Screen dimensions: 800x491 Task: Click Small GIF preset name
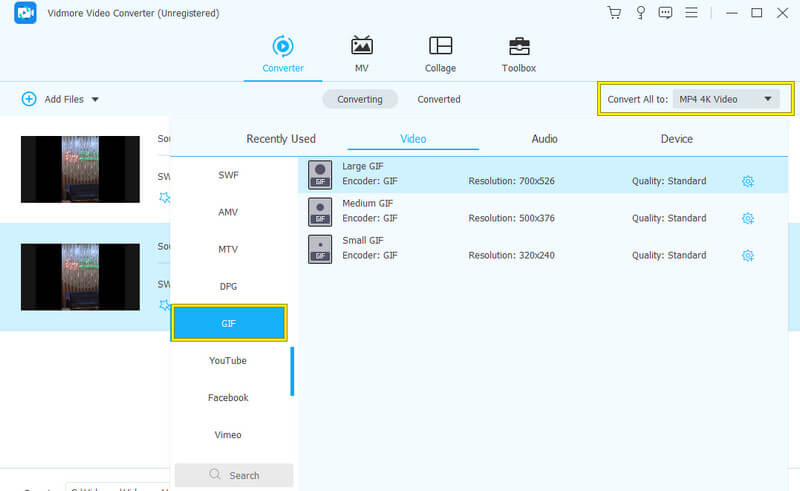tap(363, 240)
